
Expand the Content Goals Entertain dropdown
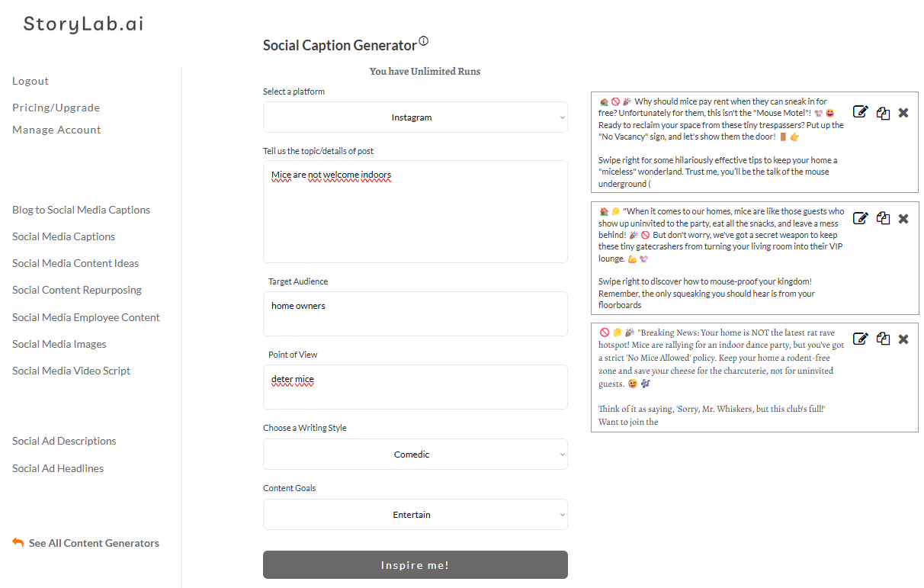[415, 515]
